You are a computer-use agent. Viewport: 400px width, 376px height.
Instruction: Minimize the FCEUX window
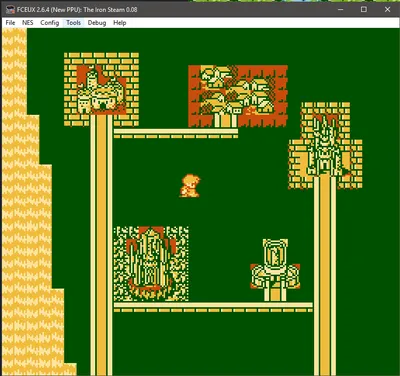point(340,9)
